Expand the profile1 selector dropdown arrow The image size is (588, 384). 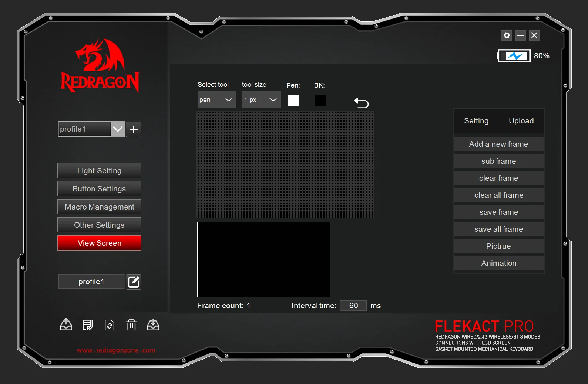coord(118,129)
